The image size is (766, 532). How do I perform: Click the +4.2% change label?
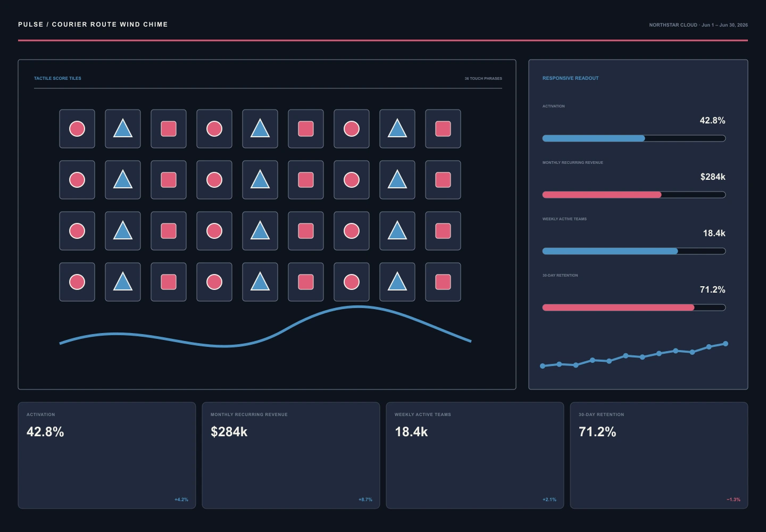pos(181,500)
